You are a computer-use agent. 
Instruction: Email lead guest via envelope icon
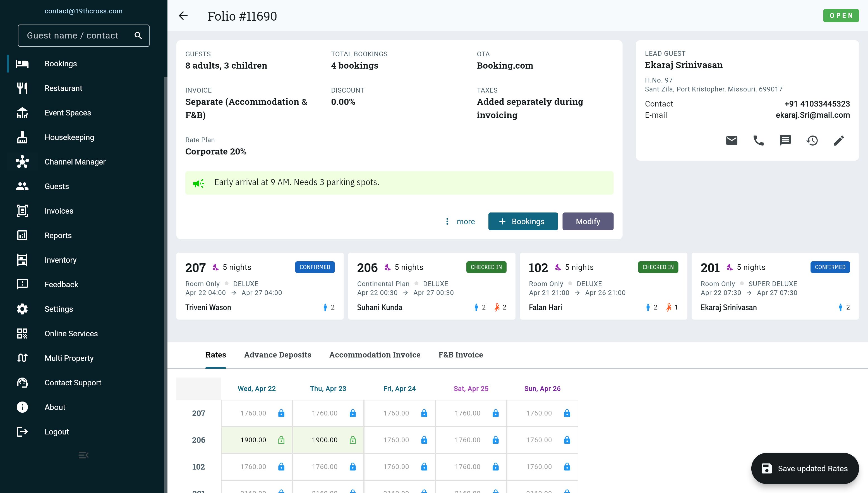pos(732,140)
